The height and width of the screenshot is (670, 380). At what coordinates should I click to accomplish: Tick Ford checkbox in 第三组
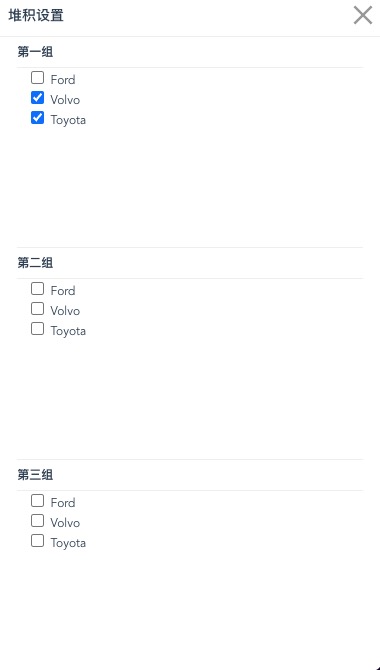coord(38,501)
